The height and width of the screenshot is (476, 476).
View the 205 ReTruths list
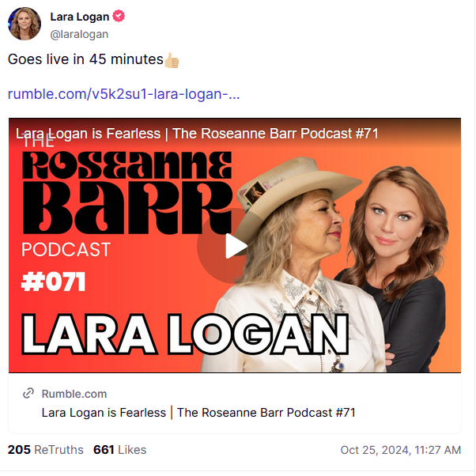tap(46, 450)
